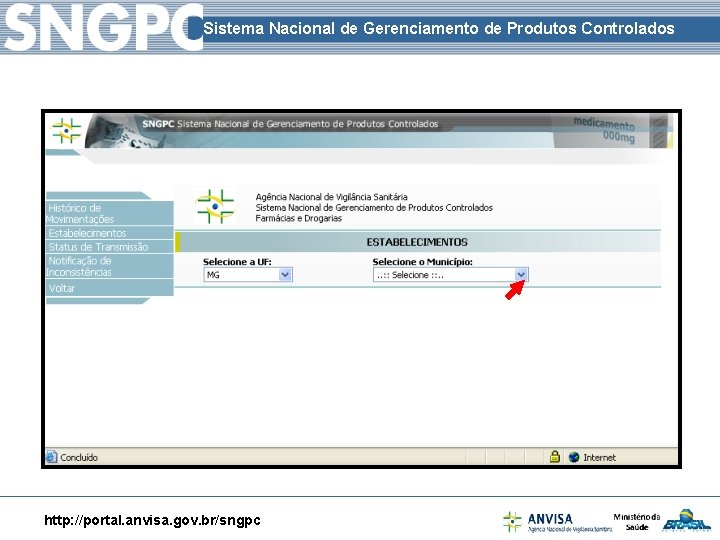720x540 pixels.
Task: Click the ANVISA logo in page header
Action: point(67,130)
